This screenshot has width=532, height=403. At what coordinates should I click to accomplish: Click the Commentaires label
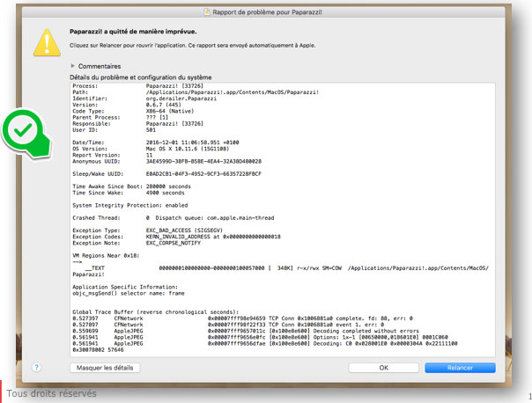pos(100,66)
